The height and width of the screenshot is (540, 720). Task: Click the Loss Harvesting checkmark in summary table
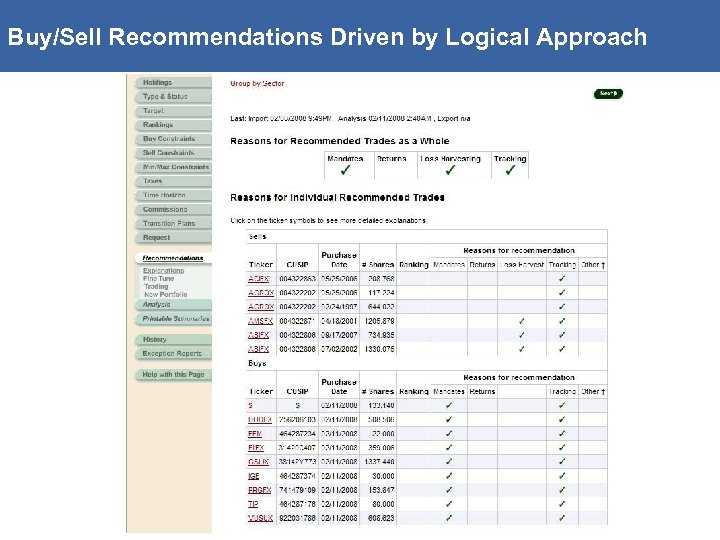tap(450, 170)
